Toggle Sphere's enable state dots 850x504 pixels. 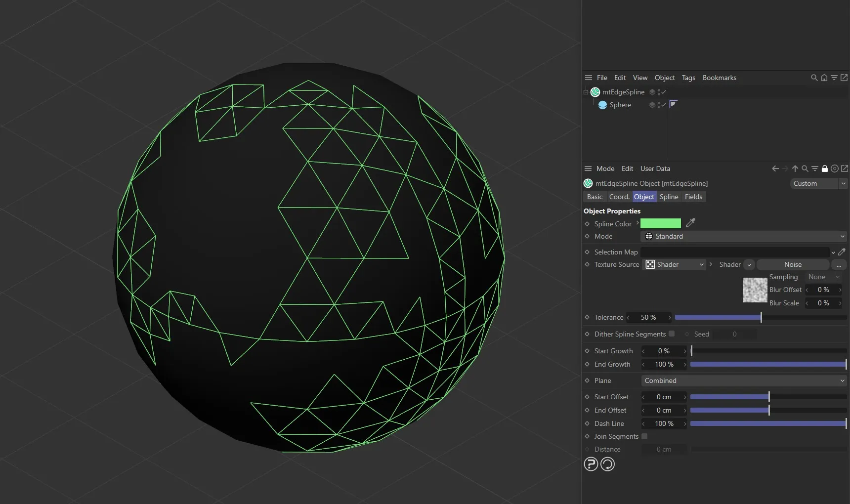coord(658,105)
